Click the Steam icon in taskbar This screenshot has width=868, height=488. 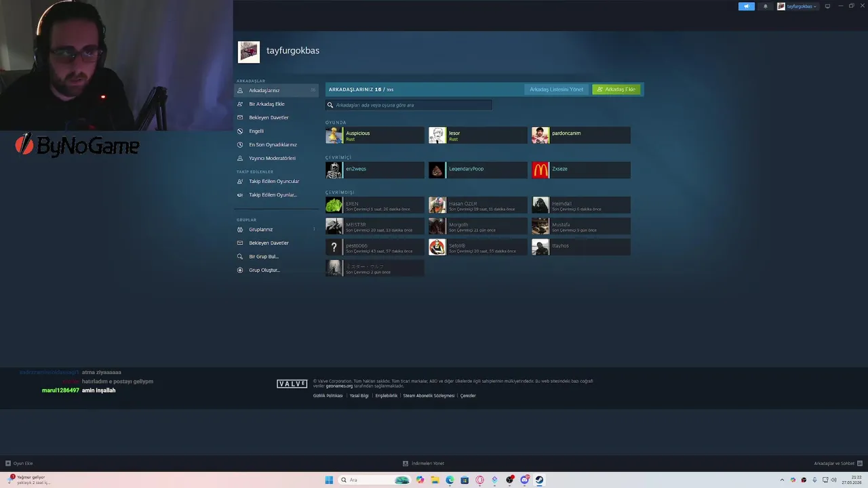[x=540, y=480]
